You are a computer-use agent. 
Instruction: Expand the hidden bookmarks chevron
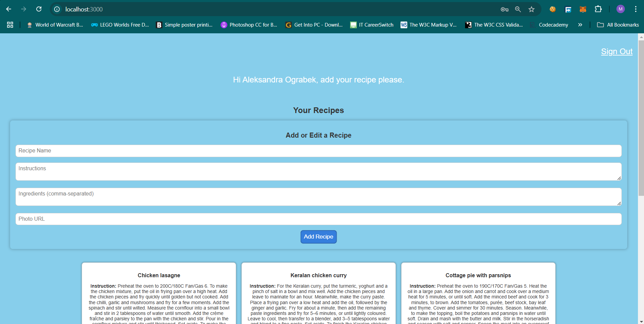click(580, 25)
